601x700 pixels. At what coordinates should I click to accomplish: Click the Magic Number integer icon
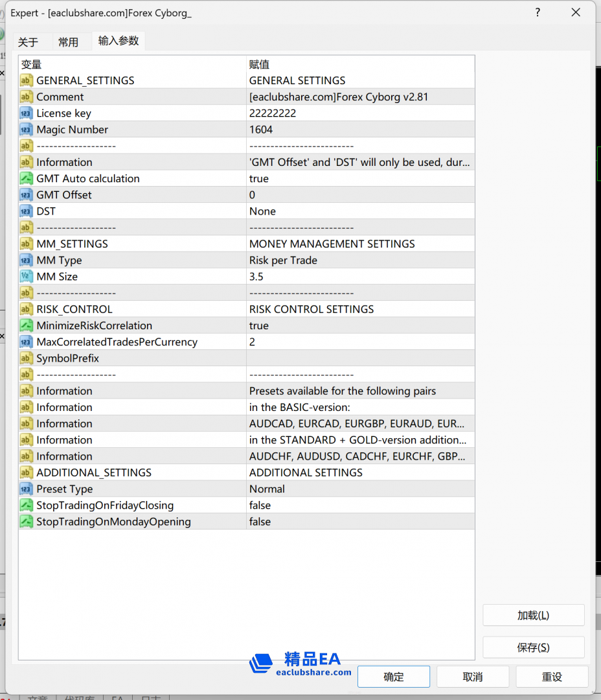click(x=26, y=130)
